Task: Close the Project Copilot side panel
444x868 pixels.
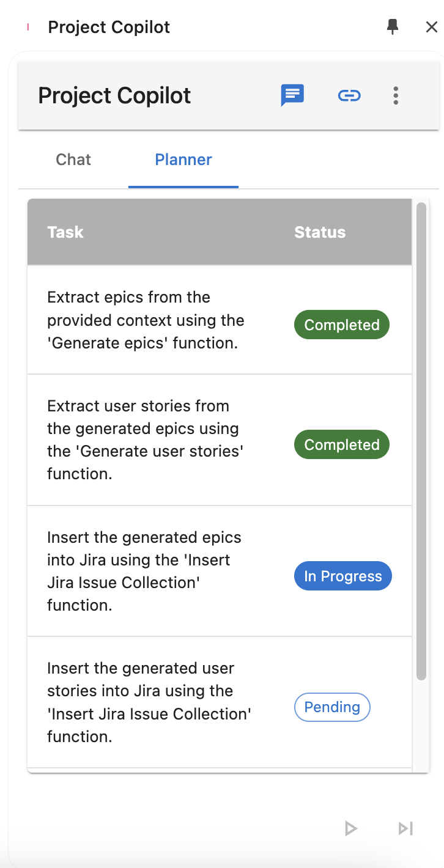Action: [431, 27]
